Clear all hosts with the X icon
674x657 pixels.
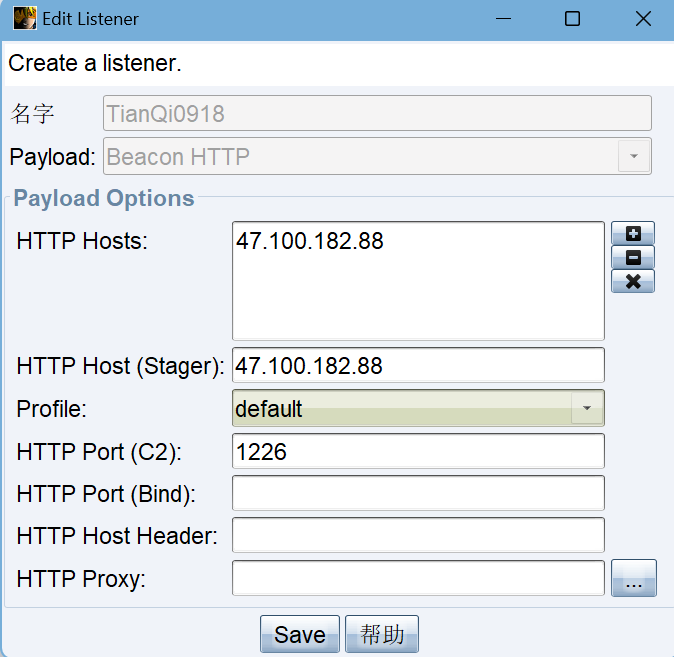click(x=633, y=281)
